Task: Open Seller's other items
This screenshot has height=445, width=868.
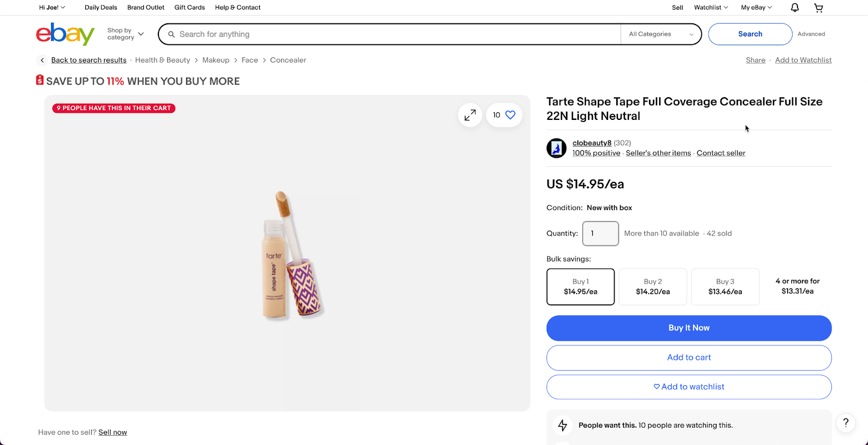Action: [659, 153]
